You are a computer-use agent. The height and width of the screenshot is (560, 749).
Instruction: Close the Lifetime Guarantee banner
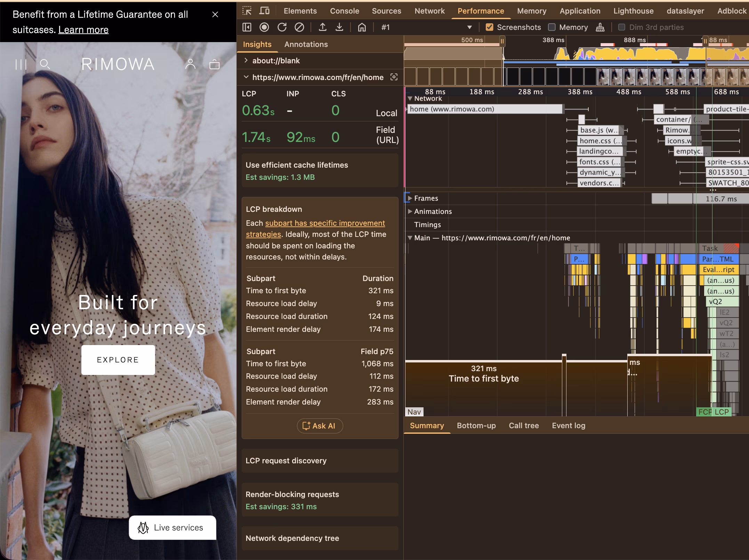coord(215,14)
